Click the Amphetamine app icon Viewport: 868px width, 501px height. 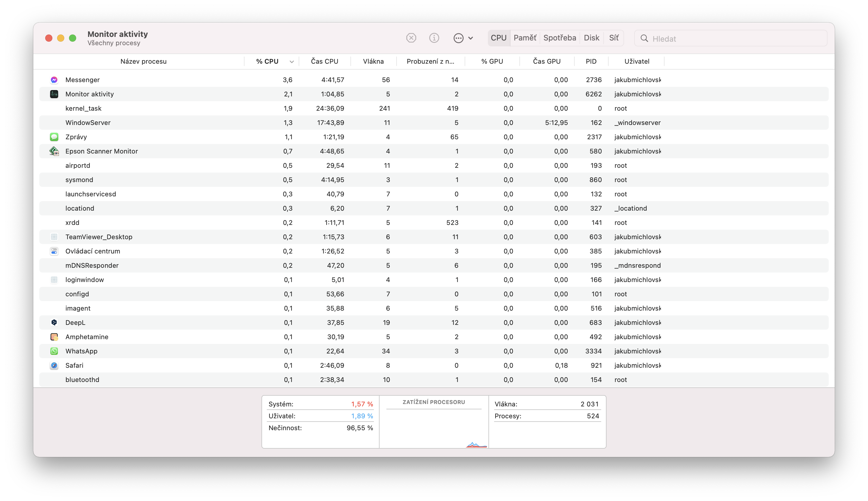pos(54,337)
